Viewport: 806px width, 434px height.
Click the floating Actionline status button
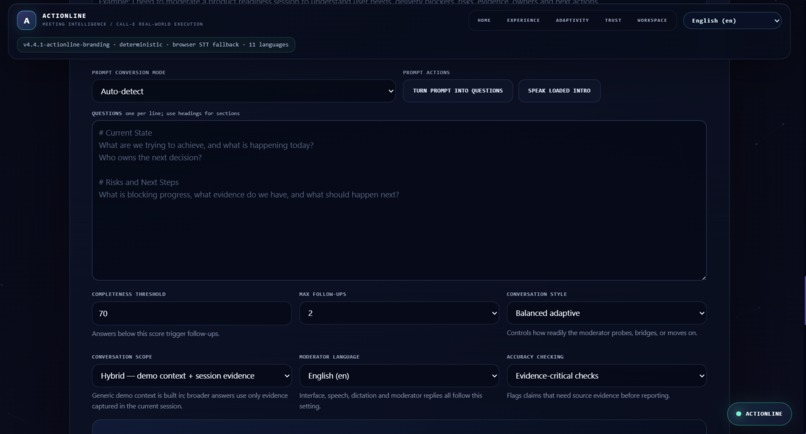pyautogui.click(x=759, y=414)
